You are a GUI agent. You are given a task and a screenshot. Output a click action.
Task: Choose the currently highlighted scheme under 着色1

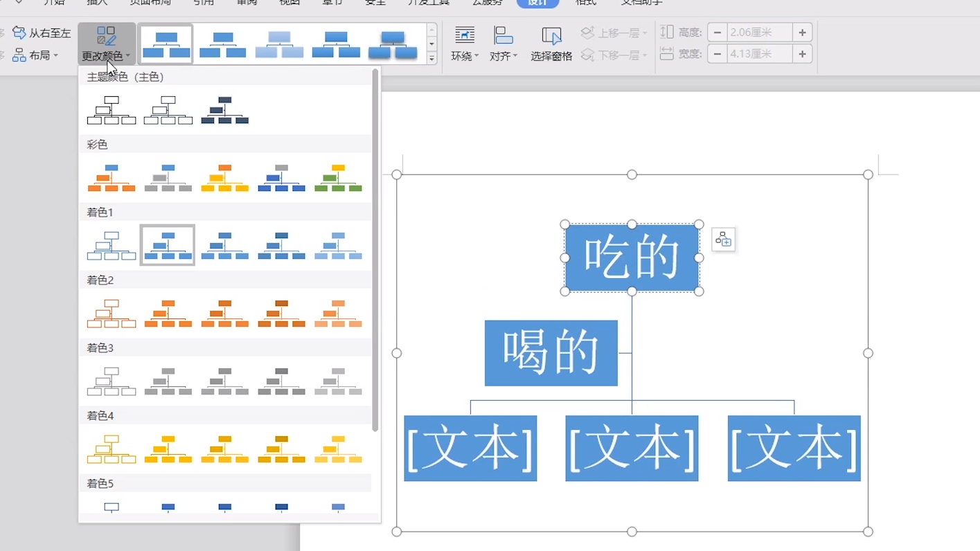point(168,245)
